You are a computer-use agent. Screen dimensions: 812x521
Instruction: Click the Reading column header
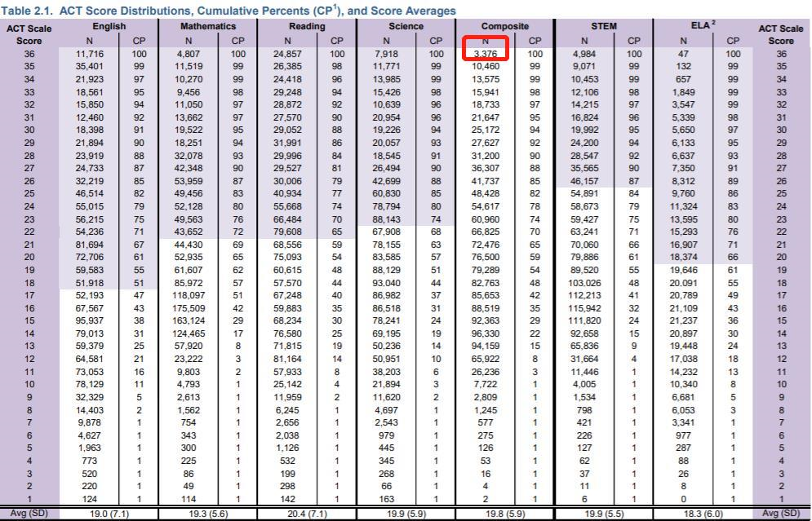[x=307, y=26]
